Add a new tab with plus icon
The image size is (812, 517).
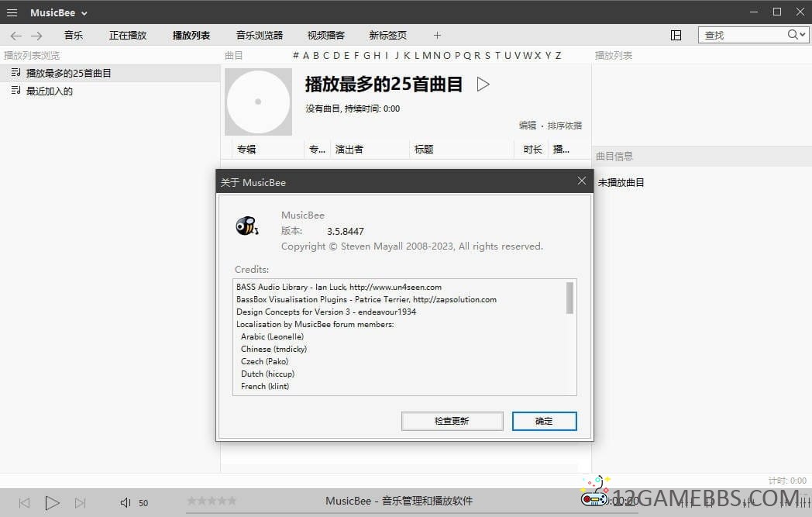437,35
